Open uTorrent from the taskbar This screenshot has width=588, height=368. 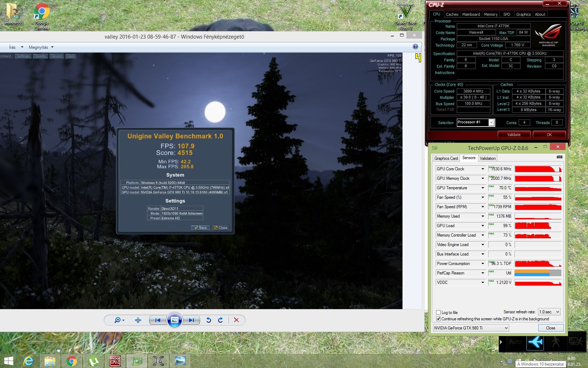(93, 361)
